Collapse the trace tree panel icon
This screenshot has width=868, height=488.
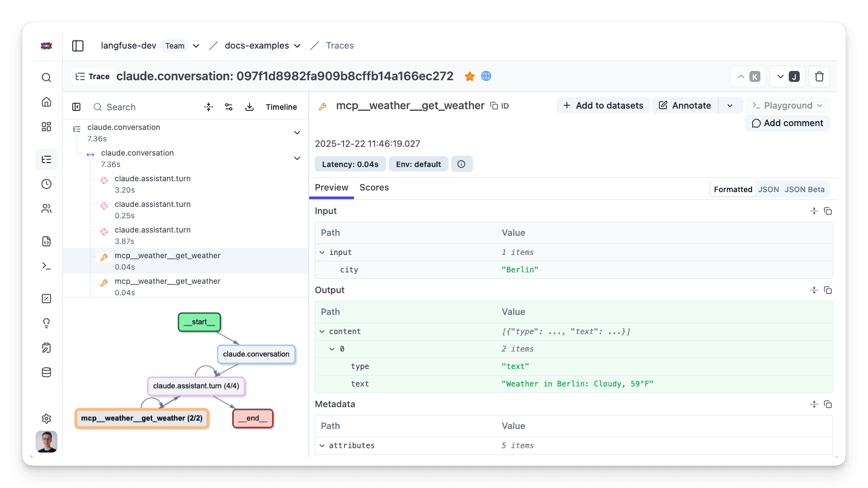[76, 107]
